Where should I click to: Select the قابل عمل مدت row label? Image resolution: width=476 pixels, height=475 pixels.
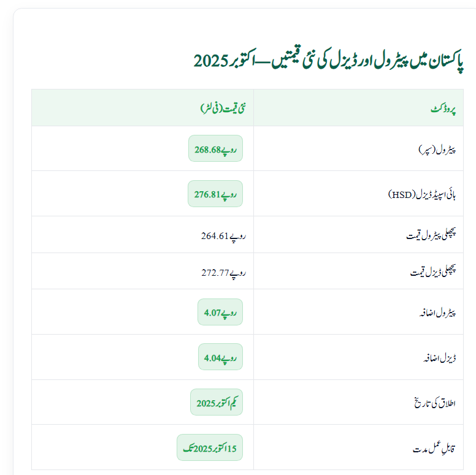[439, 449]
